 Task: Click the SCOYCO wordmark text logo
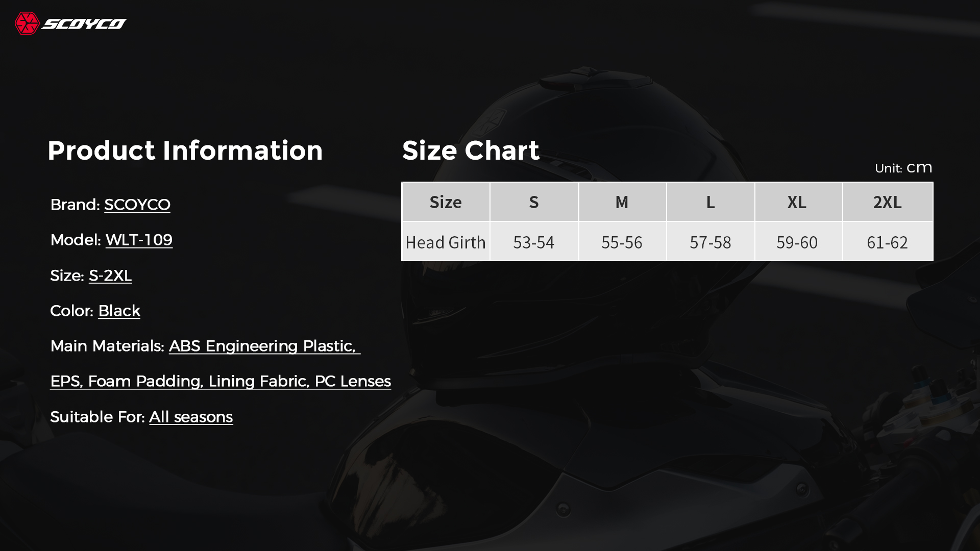[x=84, y=24]
